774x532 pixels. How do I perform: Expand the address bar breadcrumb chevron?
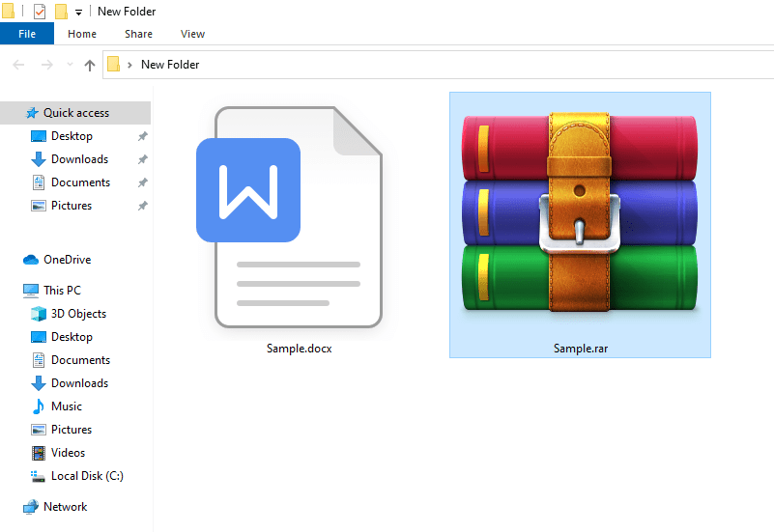[129, 65]
